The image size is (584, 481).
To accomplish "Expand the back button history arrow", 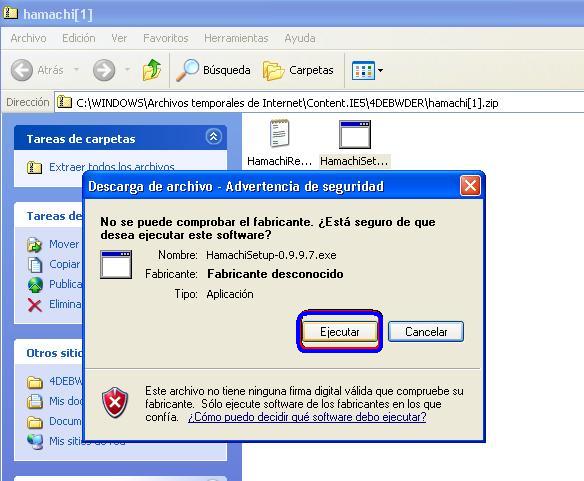I will 76,69.
